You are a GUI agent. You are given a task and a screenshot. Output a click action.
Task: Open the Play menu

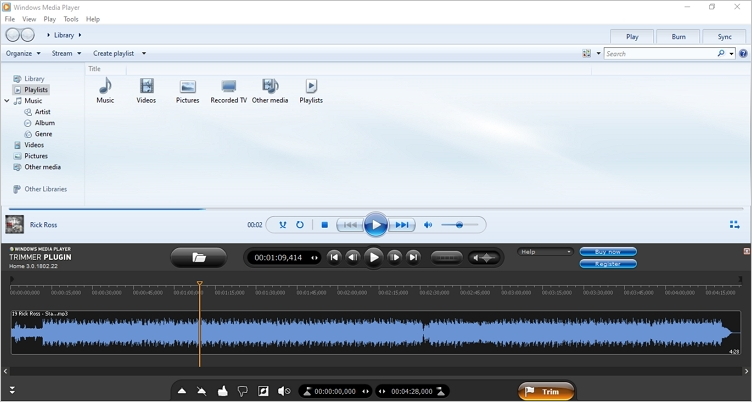tap(49, 19)
